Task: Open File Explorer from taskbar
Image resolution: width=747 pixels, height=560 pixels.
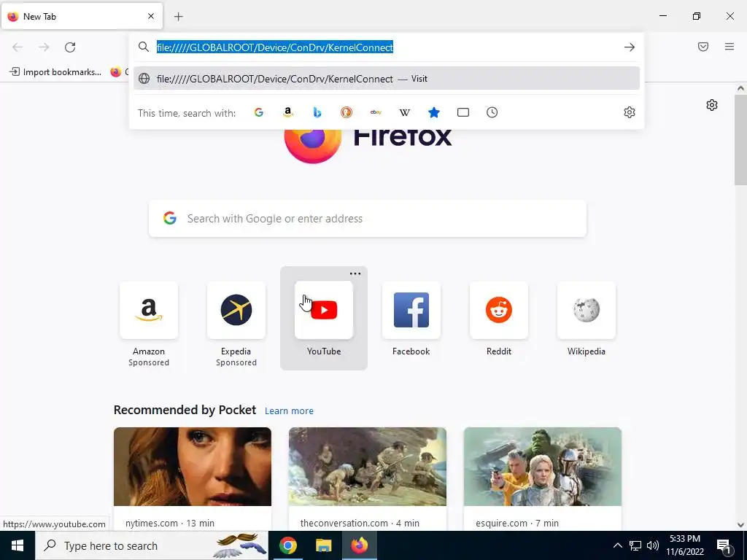Action: 323,545
